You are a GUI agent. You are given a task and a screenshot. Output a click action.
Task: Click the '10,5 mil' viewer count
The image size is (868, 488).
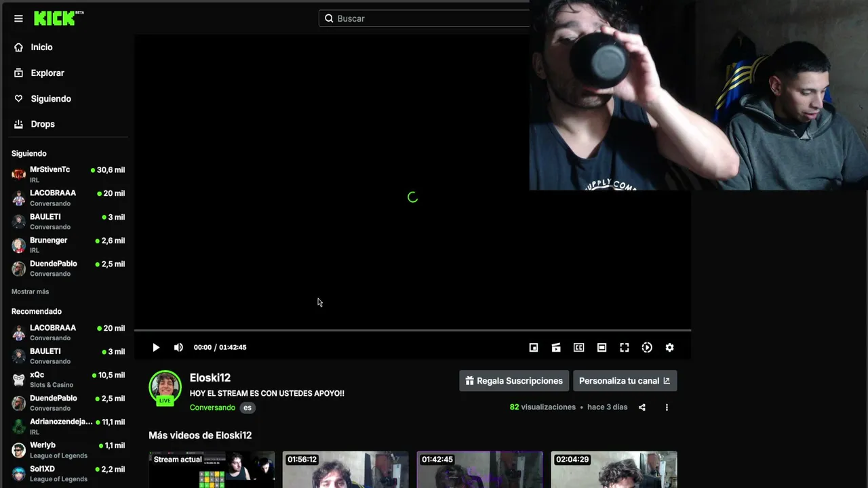click(x=111, y=375)
